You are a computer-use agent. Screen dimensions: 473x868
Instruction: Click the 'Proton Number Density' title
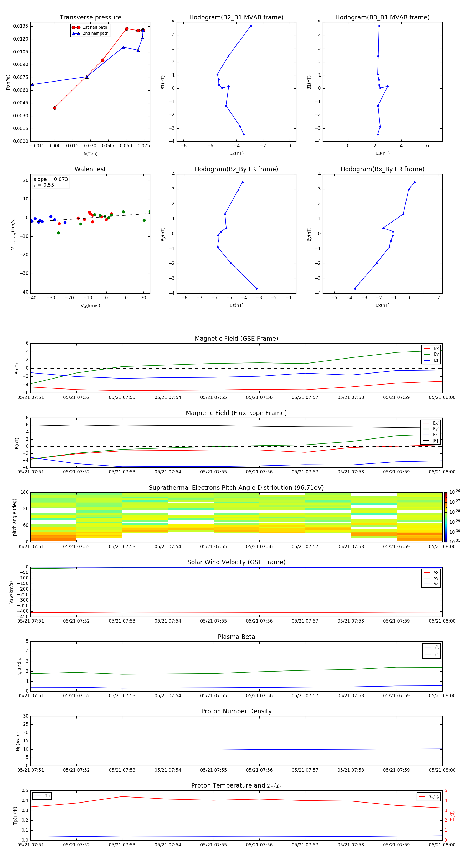tap(236, 711)
